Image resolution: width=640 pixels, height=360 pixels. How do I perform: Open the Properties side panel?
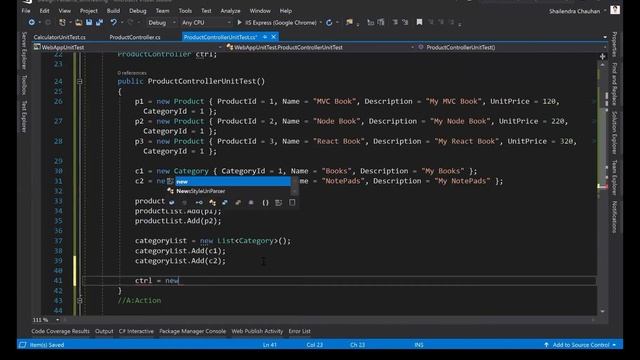614,45
